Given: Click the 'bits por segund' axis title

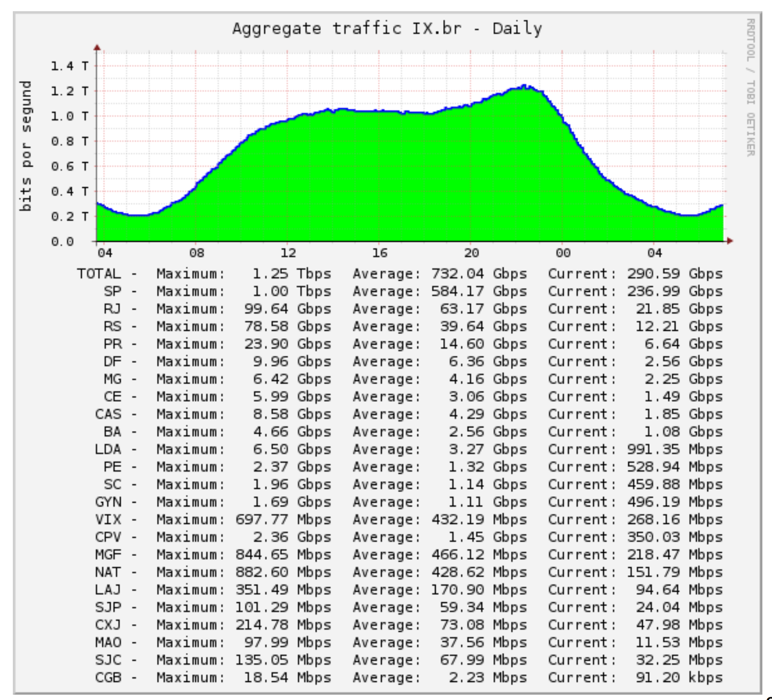Looking at the screenshot, I should pyautogui.click(x=26, y=146).
